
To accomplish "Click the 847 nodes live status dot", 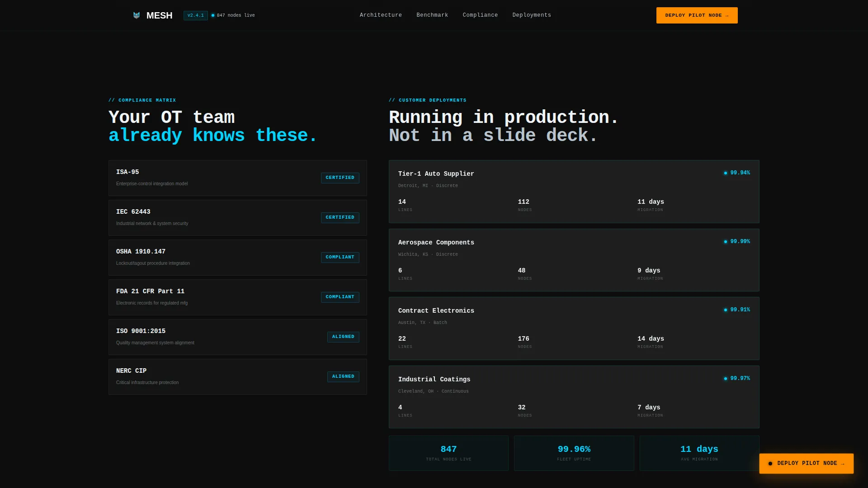I will [213, 15].
